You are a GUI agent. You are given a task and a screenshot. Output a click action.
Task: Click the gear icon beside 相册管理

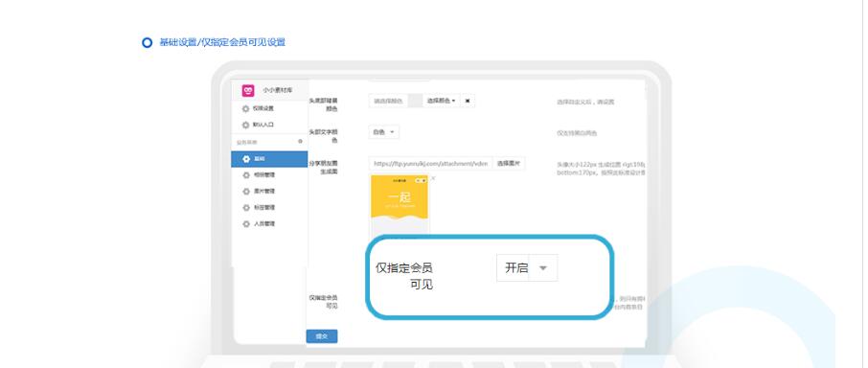pyautogui.click(x=246, y=174)
